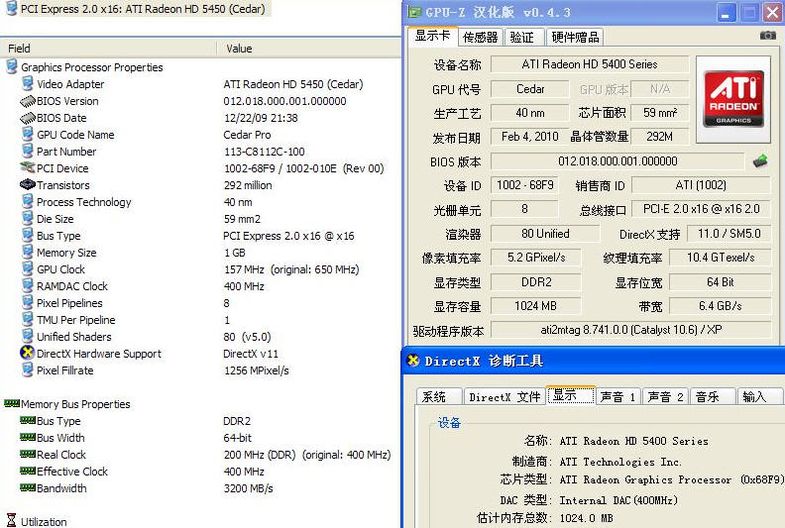Switch to the 显示卡 tab in GPU-Z
The width and height of the screenshot is (785, 528).
[433, 37]
